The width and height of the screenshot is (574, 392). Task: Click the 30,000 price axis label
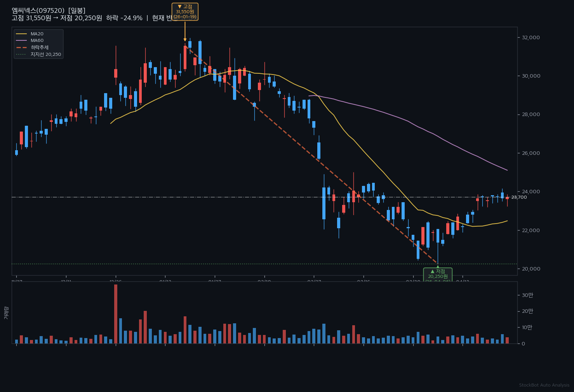(x=531, y=76)
